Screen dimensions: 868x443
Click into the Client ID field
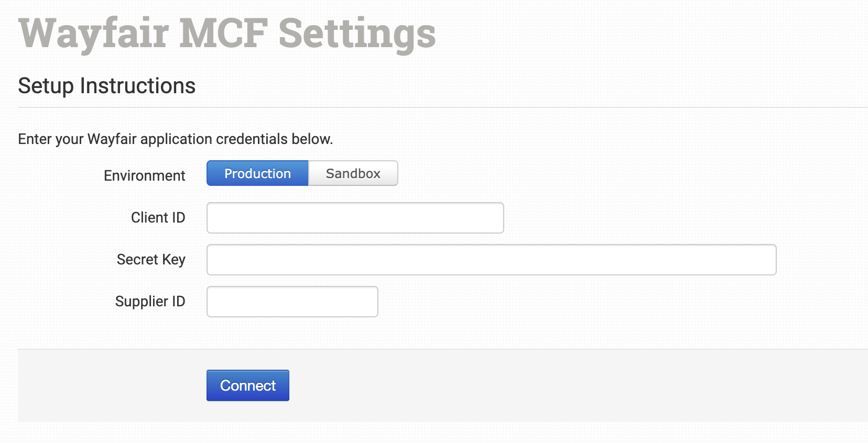click(x=355, y=218)
